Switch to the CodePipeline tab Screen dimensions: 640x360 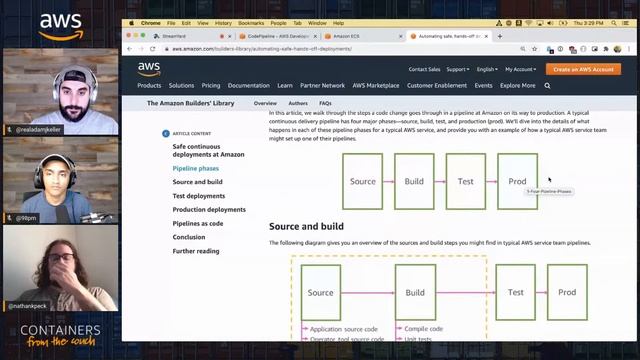[278, 36]
